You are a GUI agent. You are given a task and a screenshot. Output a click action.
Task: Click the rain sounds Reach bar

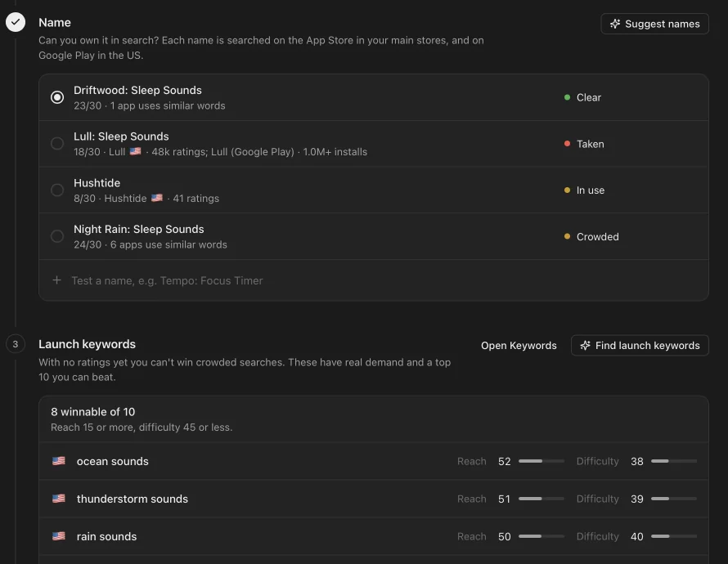click(x=542, y=536)
